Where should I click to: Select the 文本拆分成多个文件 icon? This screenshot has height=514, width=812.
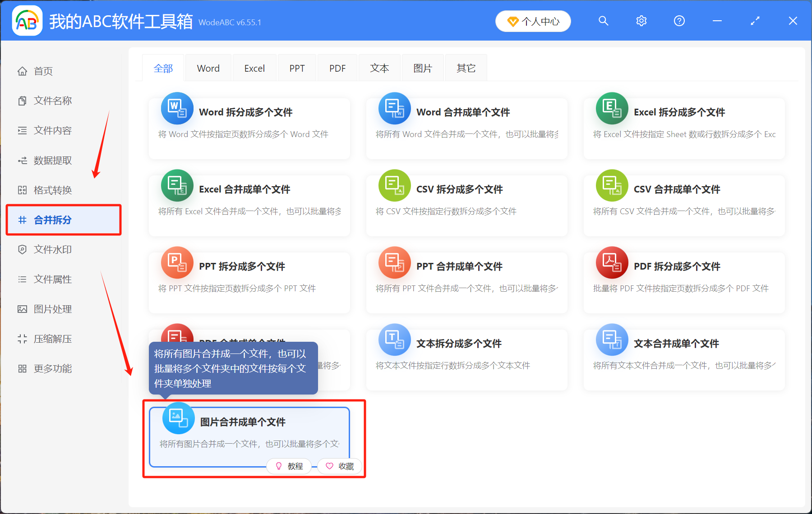[394, 340]
